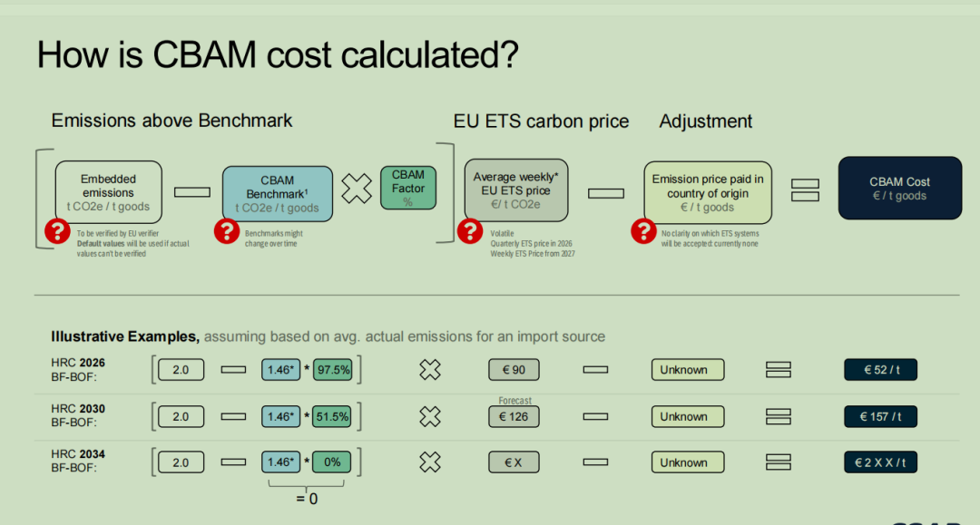Click the € 52 / t result box
Image resolution: width=980 pixels, height=525 pixels.
click(879, 370)
